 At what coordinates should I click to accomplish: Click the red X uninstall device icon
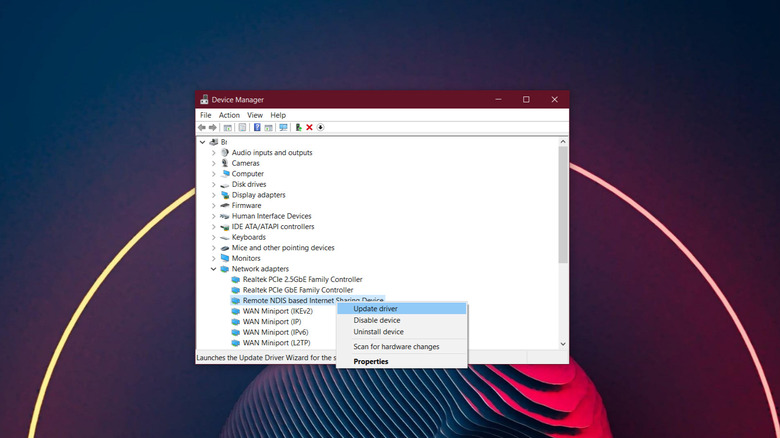coord(309,128)
